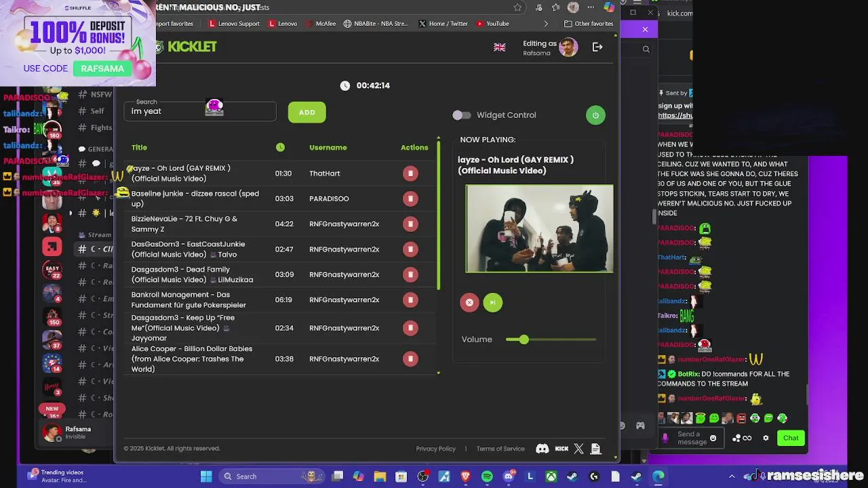Viewport: 868px width, 488px height.
Task: Open Terms of Service link
Action: click(500, 449)
